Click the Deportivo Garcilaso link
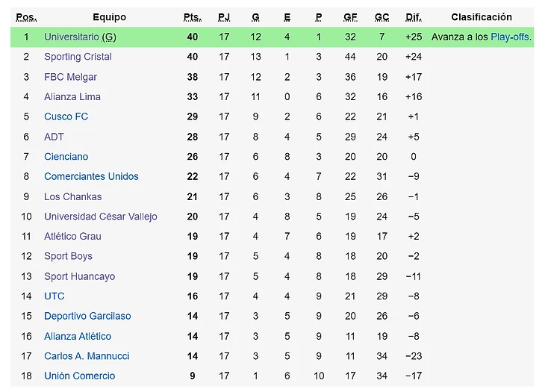The image size is (545, 392). [x=87, y=316]
